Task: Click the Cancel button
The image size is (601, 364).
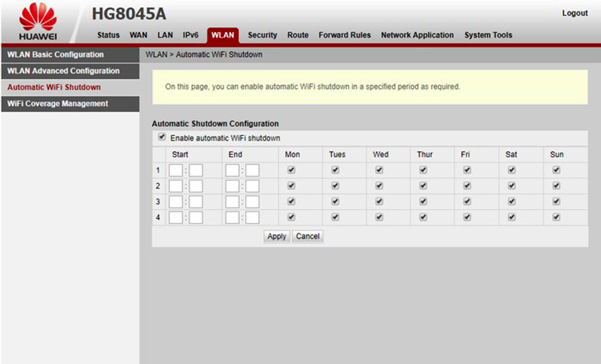Action: point(308,236)
